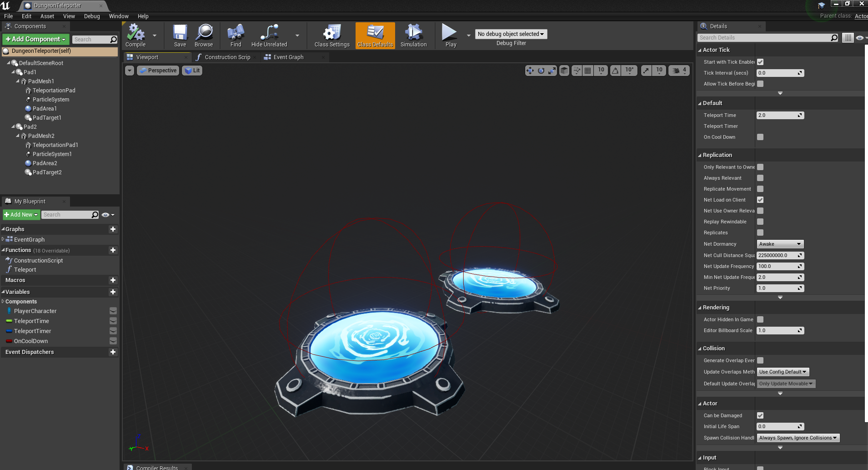Toggle viewport world/local coordinate cube
This screenshot has height=470, width=868.
564,71
